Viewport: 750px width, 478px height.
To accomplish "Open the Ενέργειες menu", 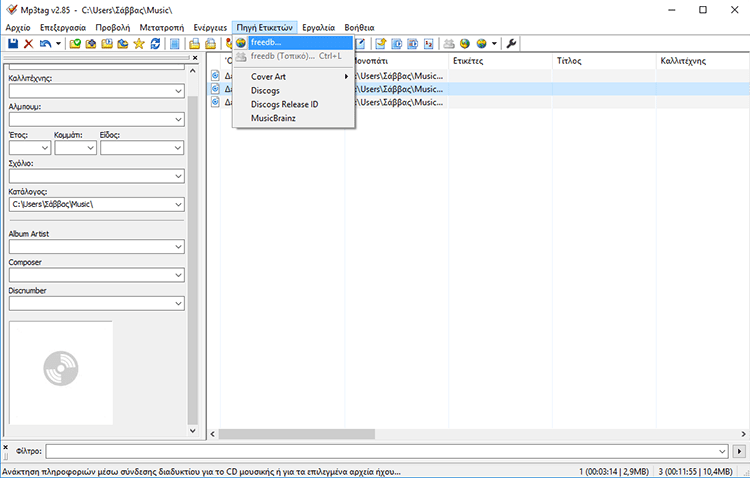I will 210,27.
